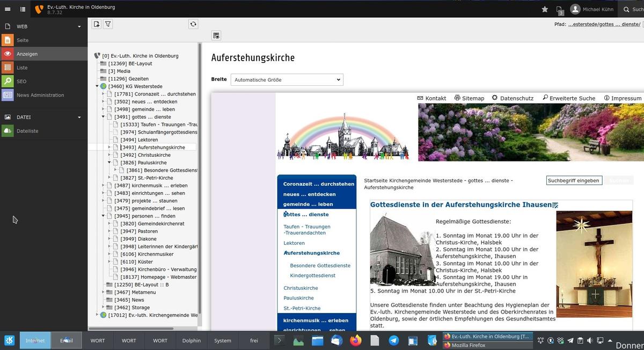Click the SEO module icon

point(8,82)
